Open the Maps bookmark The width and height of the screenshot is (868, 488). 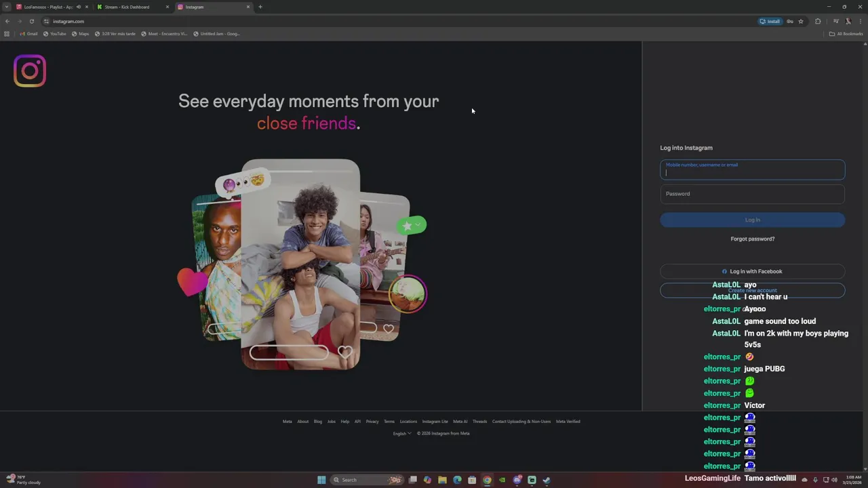(x=80, y=34)
